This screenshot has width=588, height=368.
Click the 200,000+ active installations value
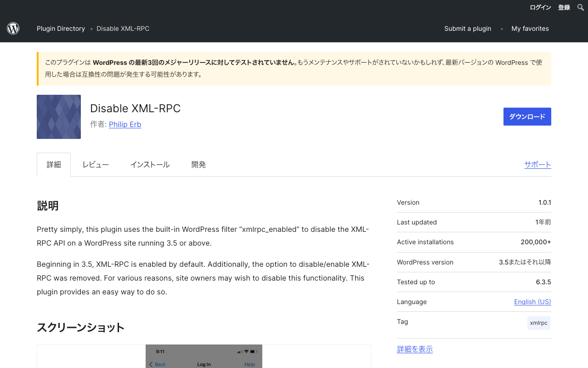[x=536, y=242]
